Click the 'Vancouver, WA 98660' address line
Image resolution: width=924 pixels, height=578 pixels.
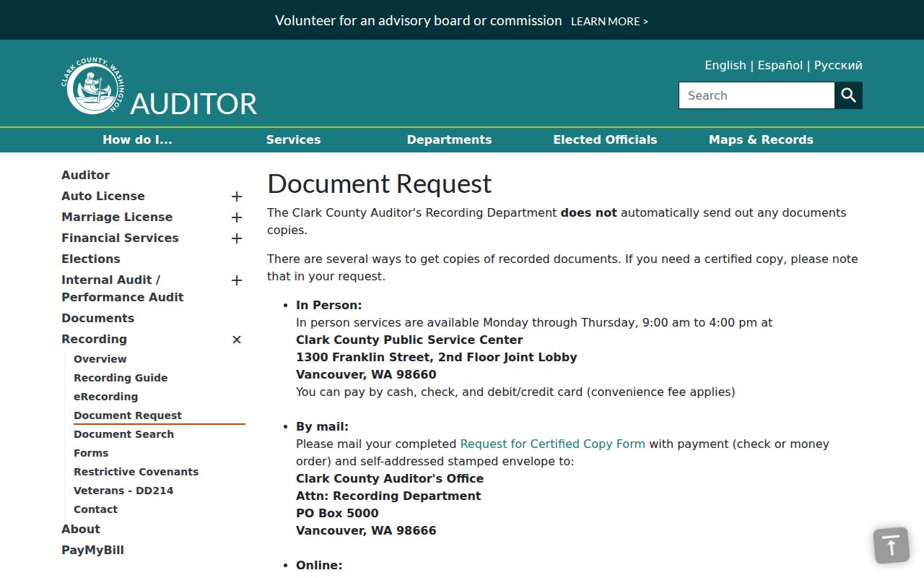pos(366,374)
